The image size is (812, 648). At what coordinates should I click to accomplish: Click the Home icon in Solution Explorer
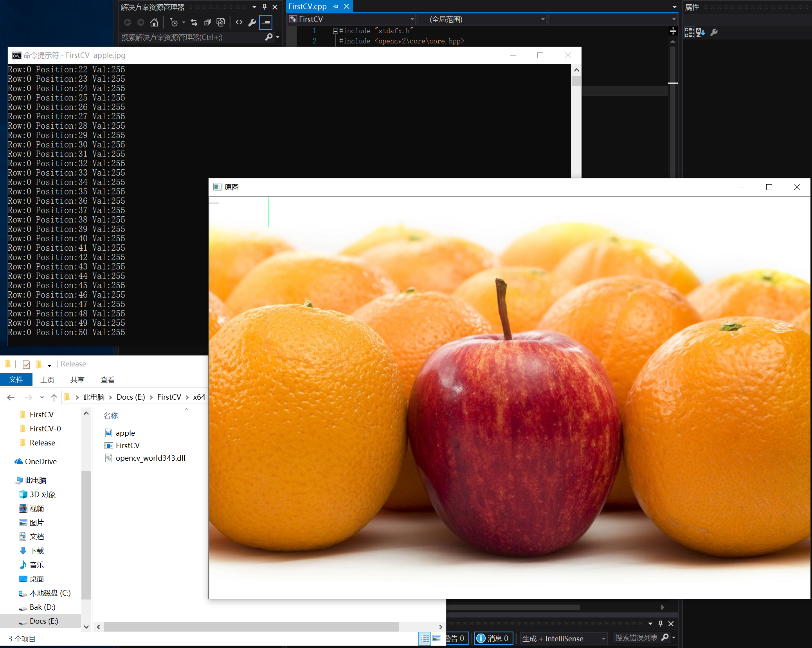click(x=154, y=22)
